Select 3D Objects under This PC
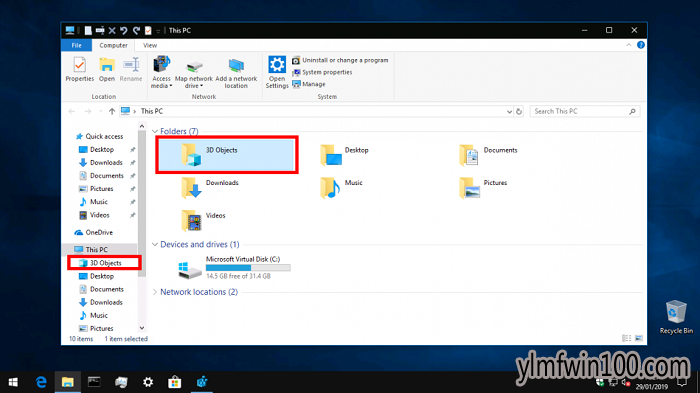Screen dimensions: 700x393 104,263
